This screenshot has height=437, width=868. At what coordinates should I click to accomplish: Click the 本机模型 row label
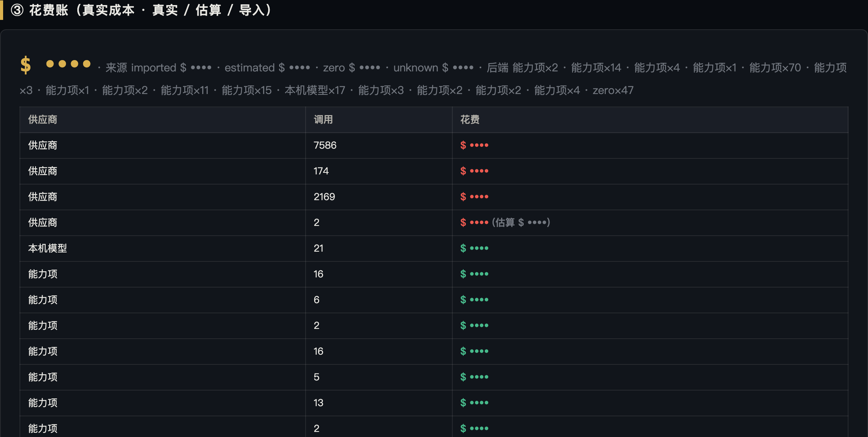[48, 249]
